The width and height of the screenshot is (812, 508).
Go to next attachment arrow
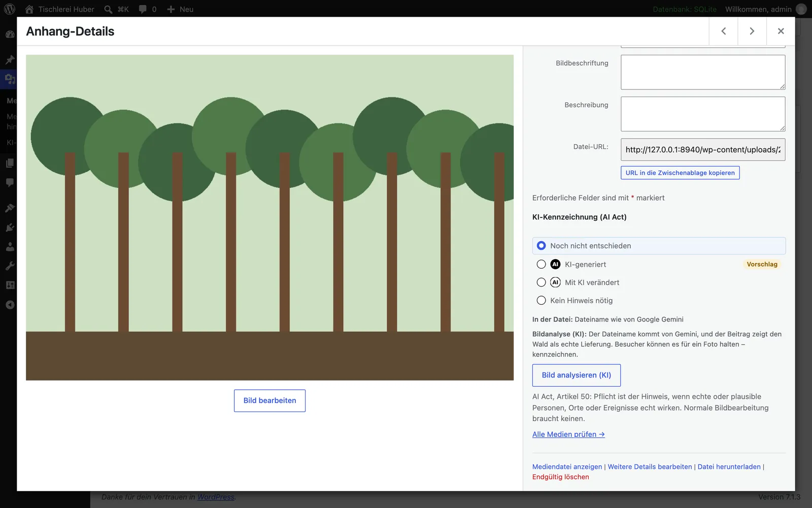(x=752, y=31)
